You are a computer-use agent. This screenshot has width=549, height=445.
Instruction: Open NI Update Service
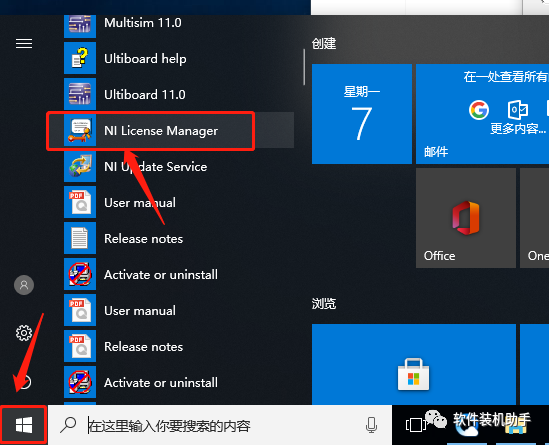click(179, 167)
